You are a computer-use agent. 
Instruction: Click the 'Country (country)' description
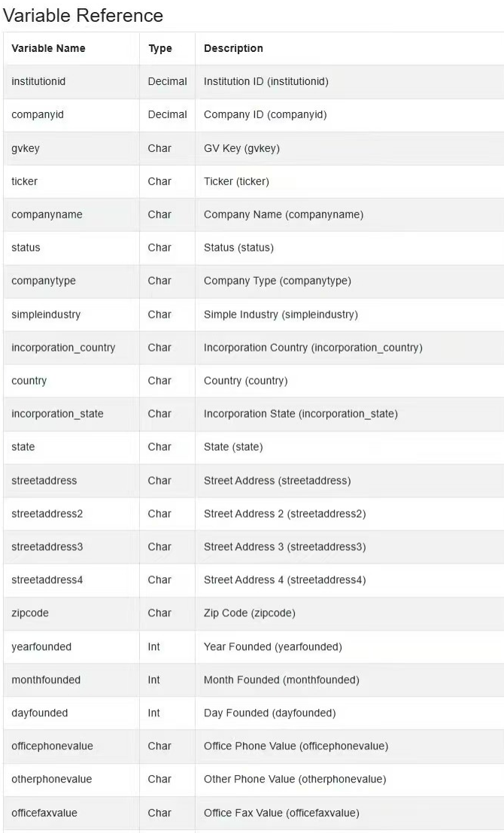[x=245, y=381]
